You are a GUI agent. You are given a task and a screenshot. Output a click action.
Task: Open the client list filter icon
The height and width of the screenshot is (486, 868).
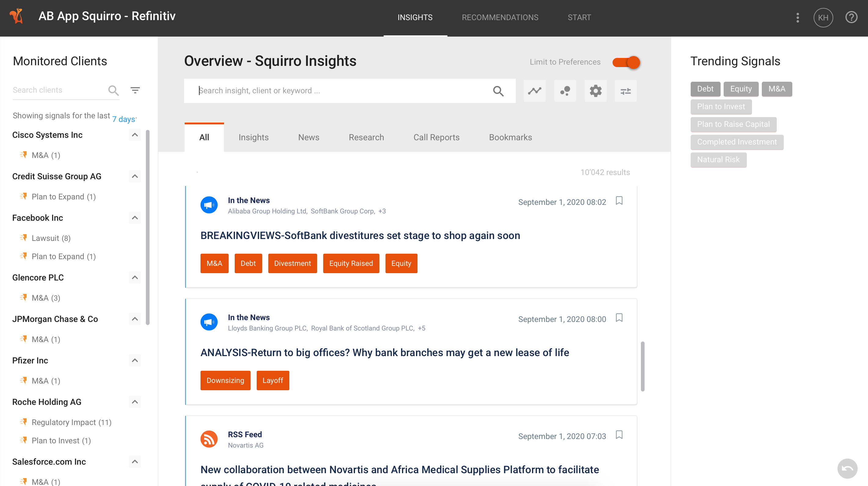(x=135, y=90)
